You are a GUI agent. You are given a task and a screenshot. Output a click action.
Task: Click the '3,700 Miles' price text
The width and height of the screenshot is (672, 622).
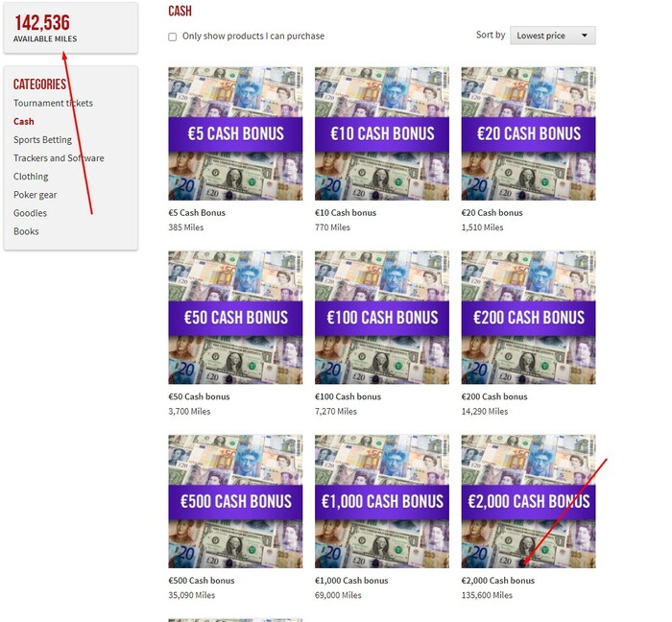(189, 412)
